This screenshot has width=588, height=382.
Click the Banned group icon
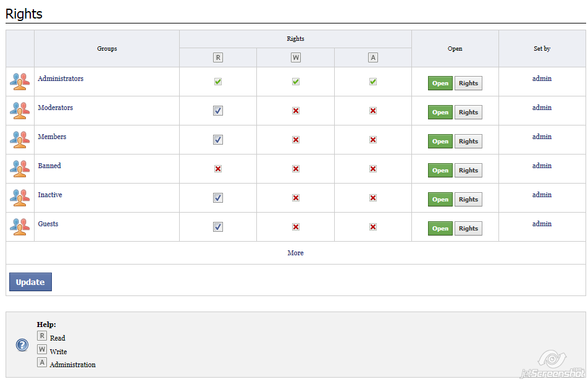point(20,169)
